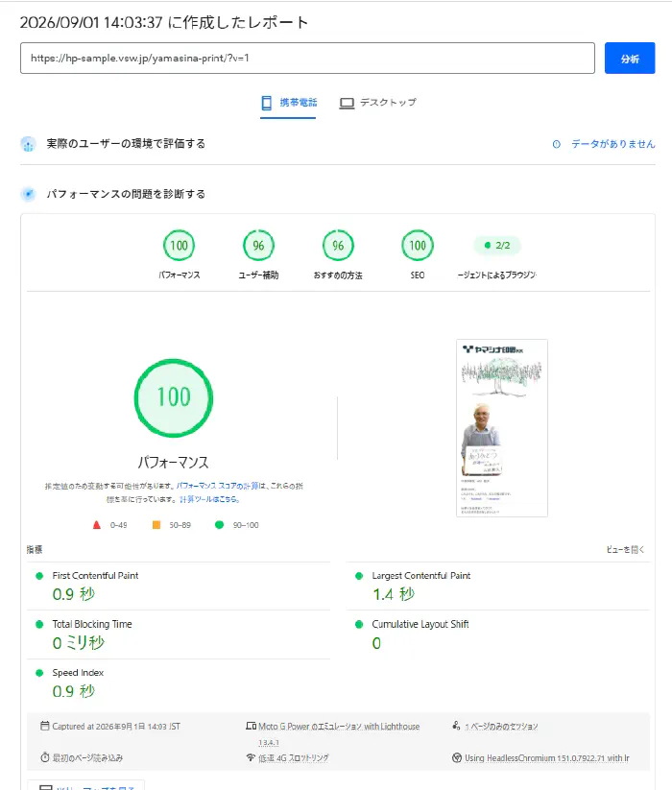Click the green circle 90–100 legend icon
Screen dimensions: 672x790
(x=219, y=525)
